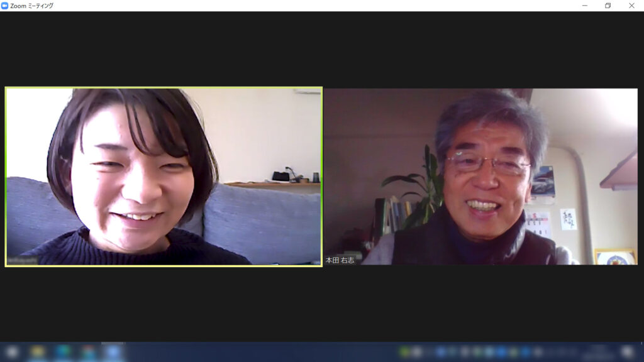Click the taskbar clock and date

[597, 352]
